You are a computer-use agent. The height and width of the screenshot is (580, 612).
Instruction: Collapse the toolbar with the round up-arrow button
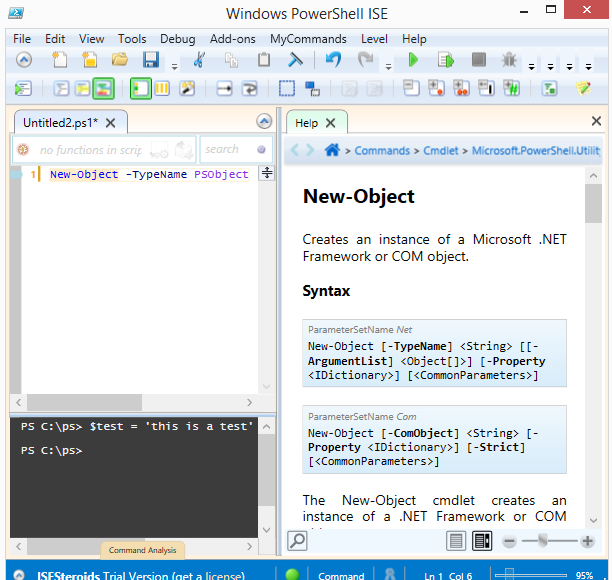click(24, 60)
